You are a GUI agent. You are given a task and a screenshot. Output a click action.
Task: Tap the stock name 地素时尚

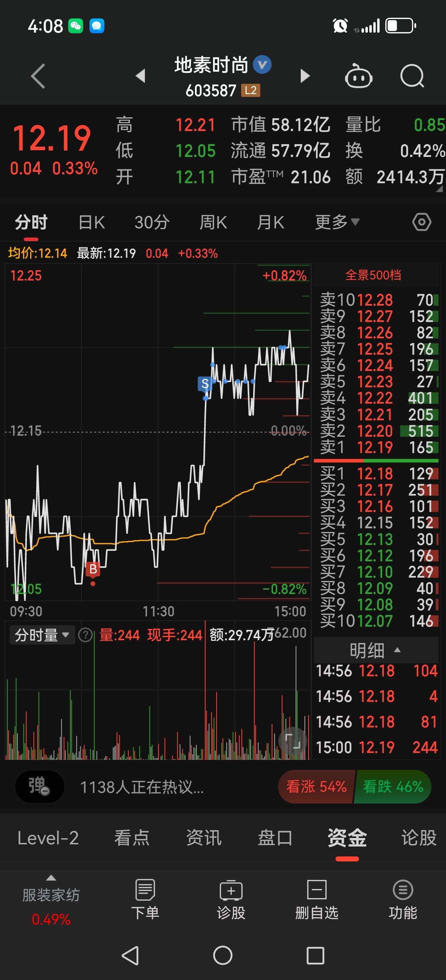(x=211, y=65)
